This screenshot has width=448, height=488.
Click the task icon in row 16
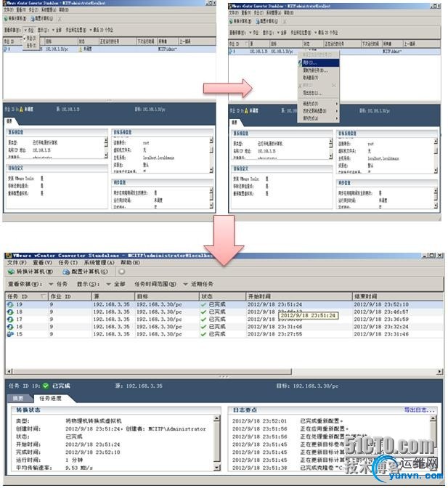click(10, 327)
